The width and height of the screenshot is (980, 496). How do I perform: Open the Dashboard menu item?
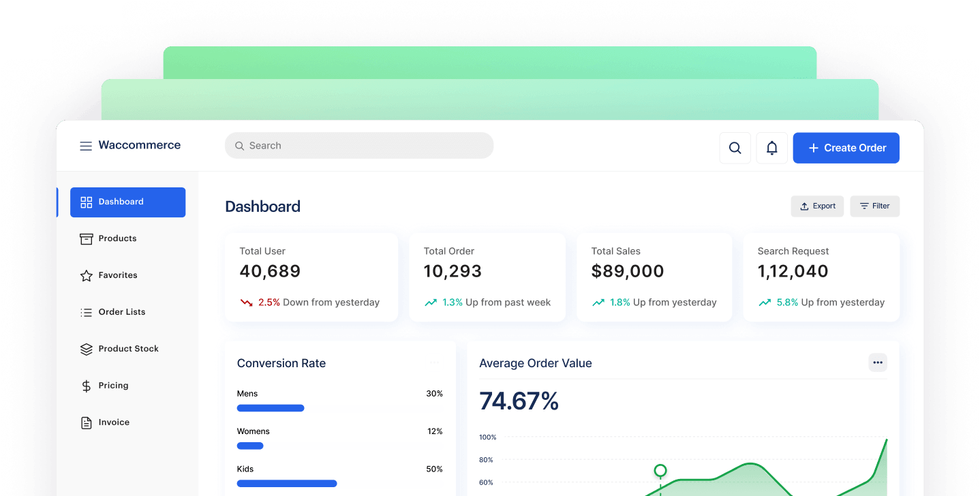click(127, 202)
